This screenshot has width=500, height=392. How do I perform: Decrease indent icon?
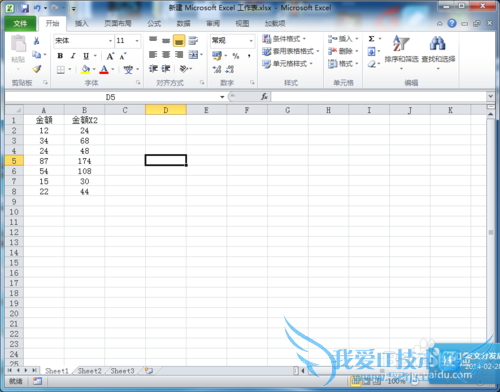coord(153,69)
